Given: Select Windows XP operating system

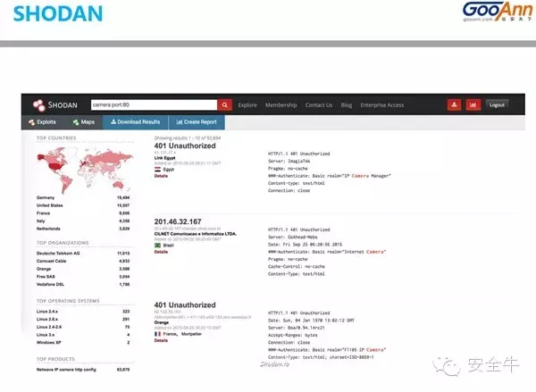Looking at the screenshot, I should pyautogui.click(x=83, y=343).
